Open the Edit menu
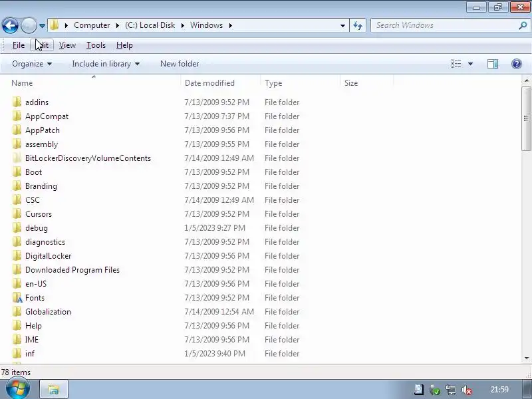This screenshot has height=399, width=532. (x=42, y=45)
